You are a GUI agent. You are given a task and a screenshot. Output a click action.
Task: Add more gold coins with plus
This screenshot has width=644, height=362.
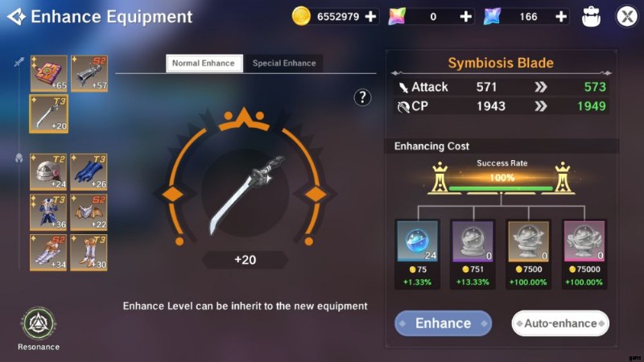pyautogui.click(x=370, y=16)
